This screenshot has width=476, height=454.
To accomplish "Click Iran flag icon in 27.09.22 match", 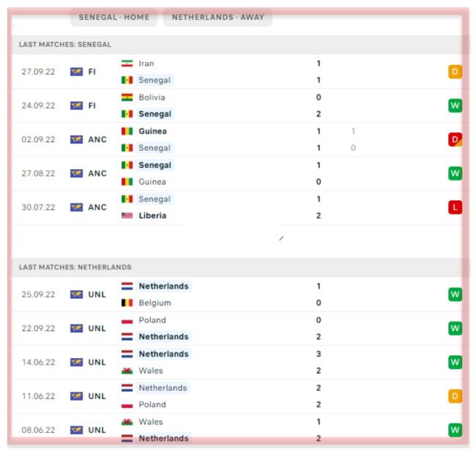I will [x=127, y=64].
